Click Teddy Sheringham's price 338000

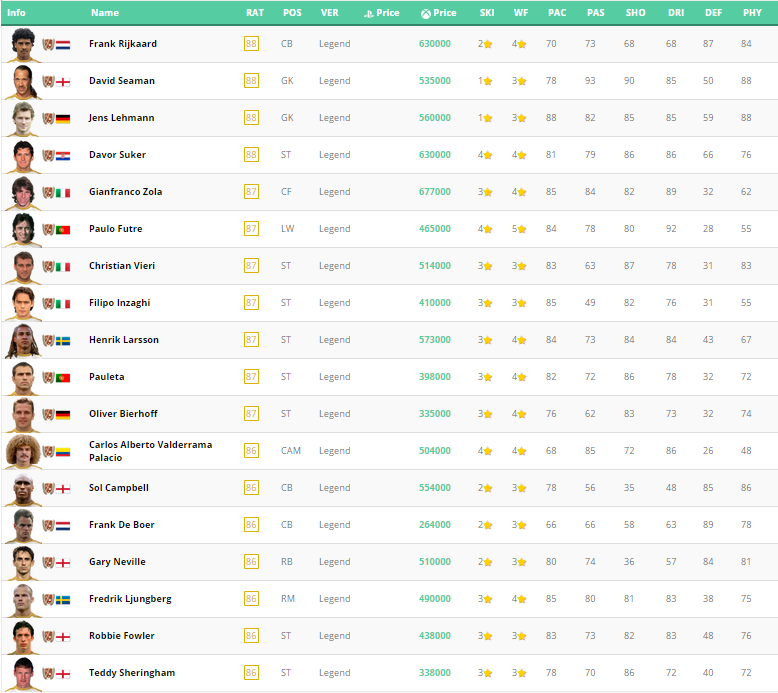tap(435, 673)
